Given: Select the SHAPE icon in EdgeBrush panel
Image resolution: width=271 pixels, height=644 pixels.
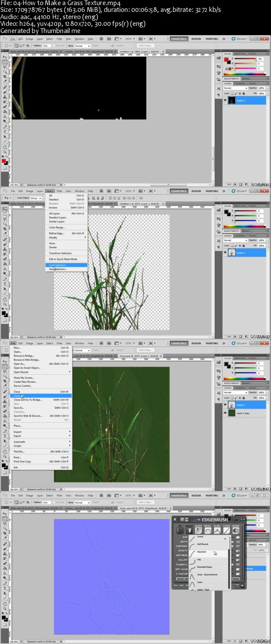Looking at the screenshot, I should 199,530.
